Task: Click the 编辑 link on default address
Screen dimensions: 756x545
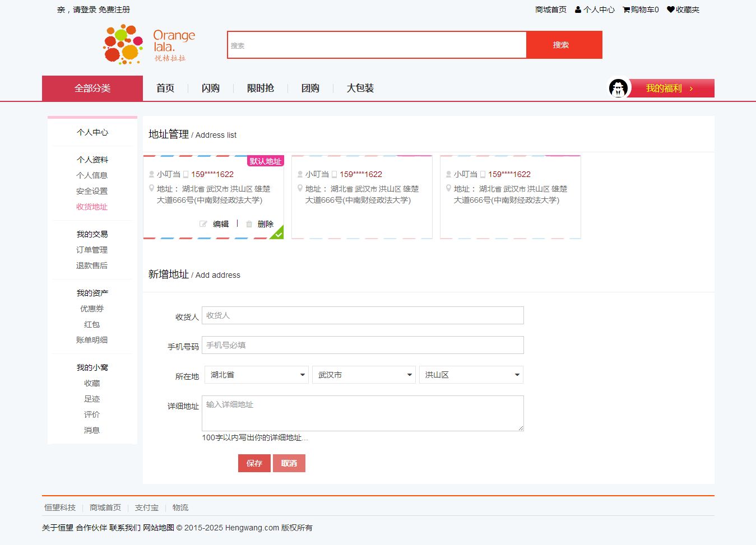Action: tap(221, 224)
